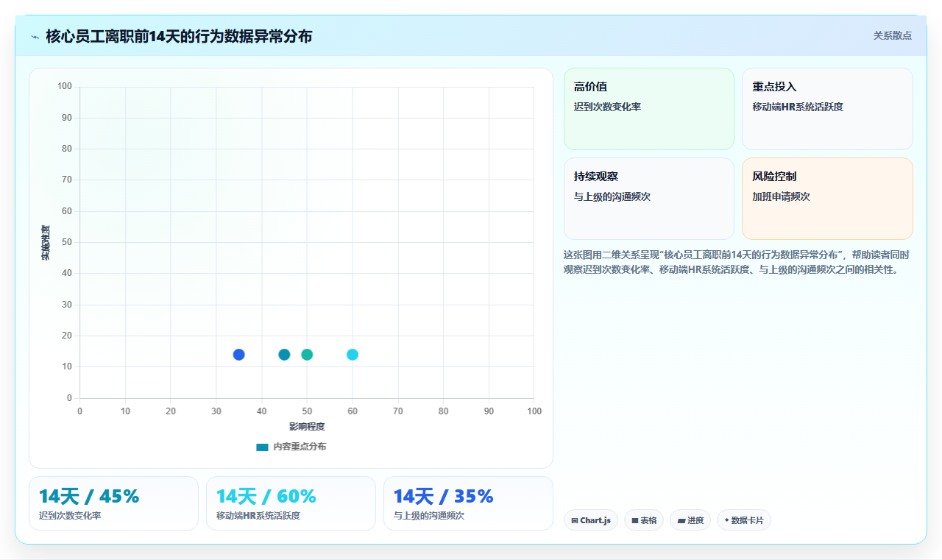
Task: Click the y-axis tick value 100
Action: click(65, 87)
